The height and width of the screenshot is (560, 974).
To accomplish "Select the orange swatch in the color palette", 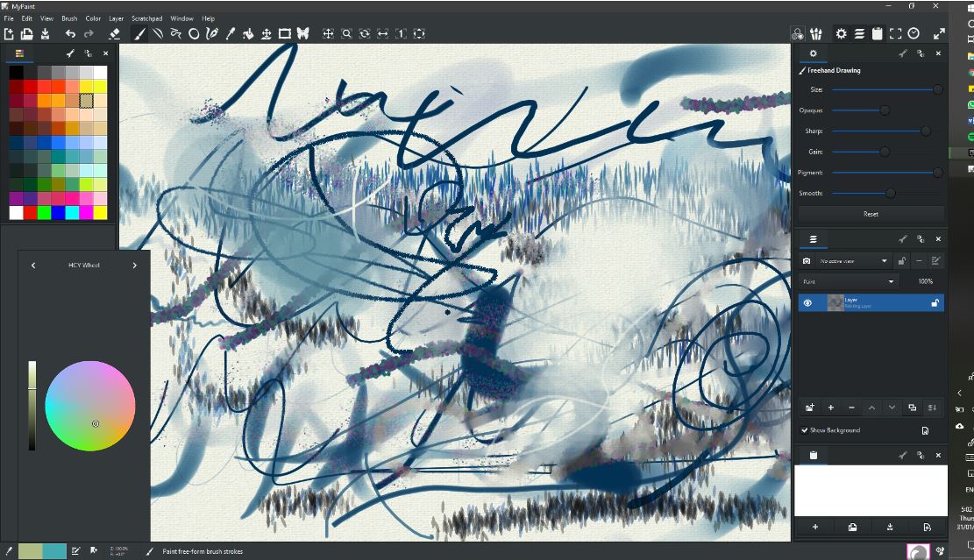I will 44,100.
